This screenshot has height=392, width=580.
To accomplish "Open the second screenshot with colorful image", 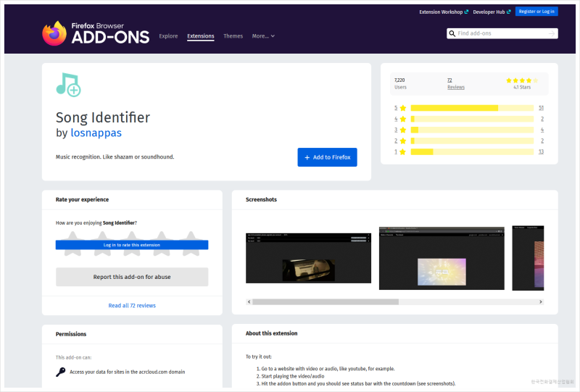I will tap(442, 258).
